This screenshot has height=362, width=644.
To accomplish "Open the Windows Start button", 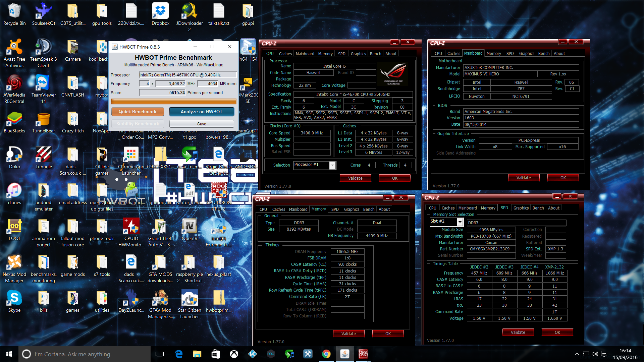I will 9,354.
